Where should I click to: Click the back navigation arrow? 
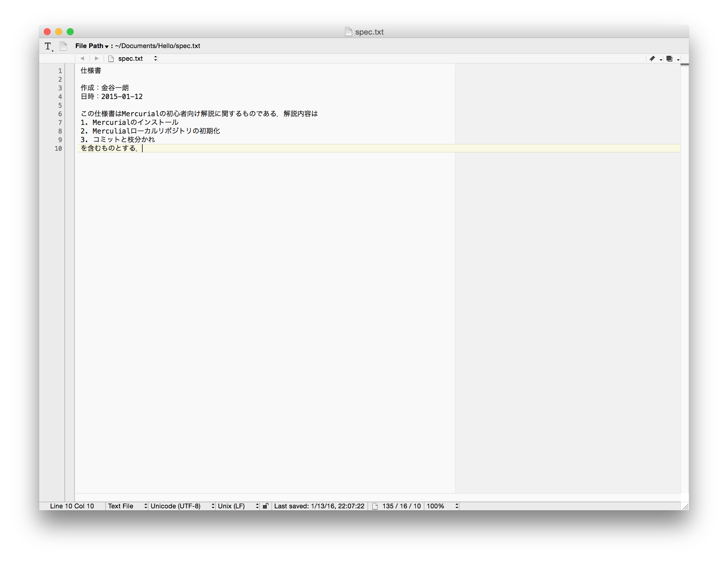(82, 58)
